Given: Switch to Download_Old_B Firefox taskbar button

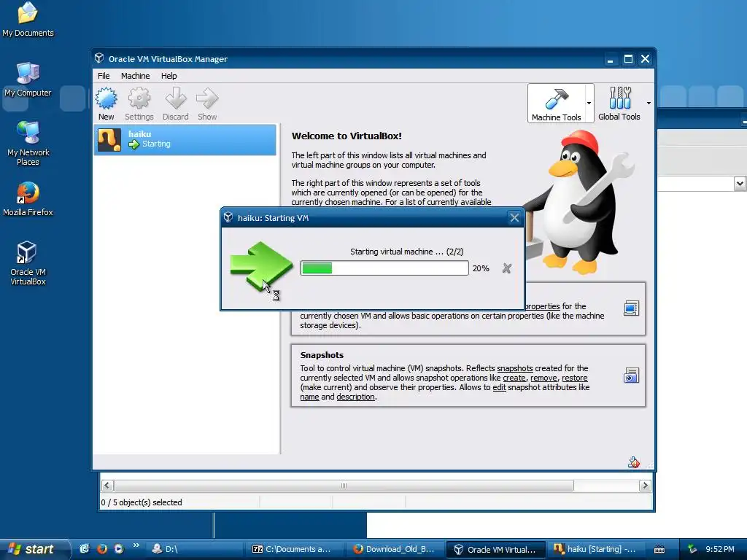Looking at the screenshot, I should pos(396,549).
